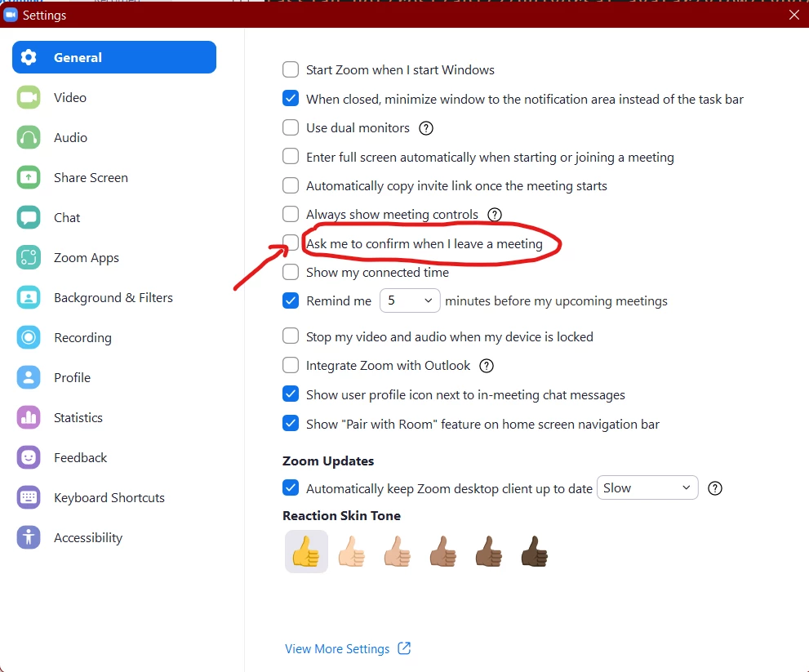Uncheck minimize window to notification area option
The height and width of the screenshot is (672, 809).
click(291, 99)
